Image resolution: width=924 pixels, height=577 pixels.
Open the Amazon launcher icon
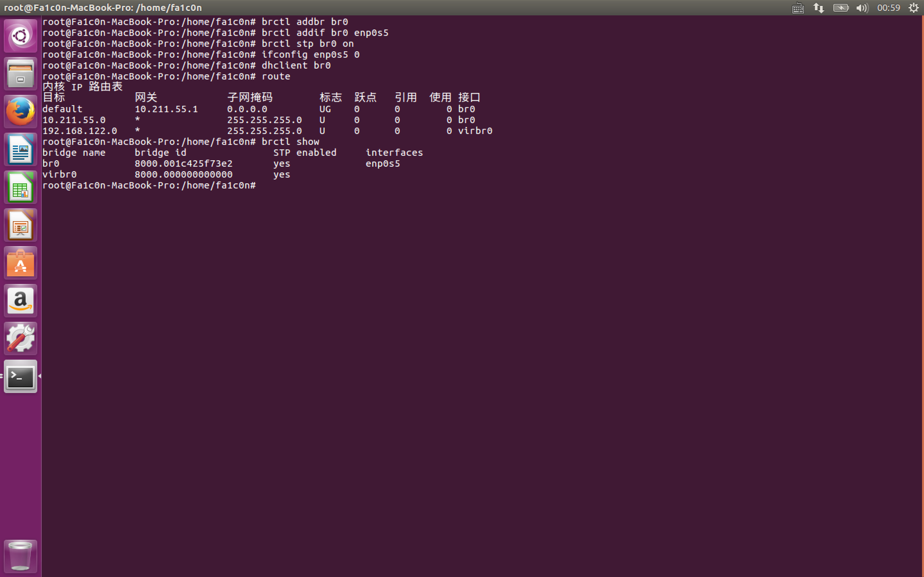(20, 301)
